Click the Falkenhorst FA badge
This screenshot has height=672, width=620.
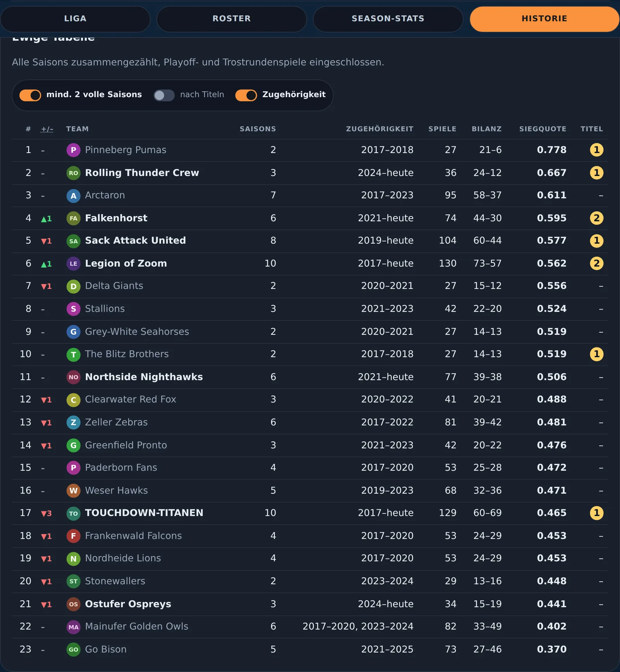(x=73, y=218)
